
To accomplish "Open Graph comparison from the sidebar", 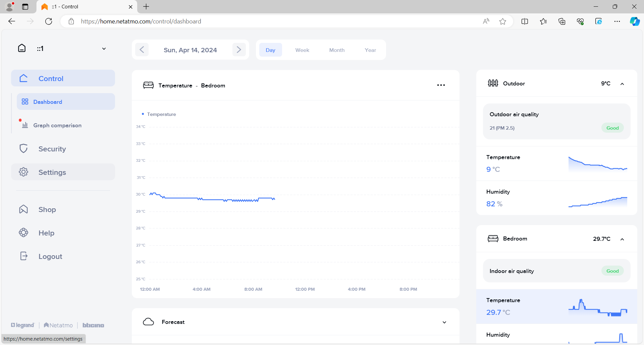I will [x=57, y=125].
